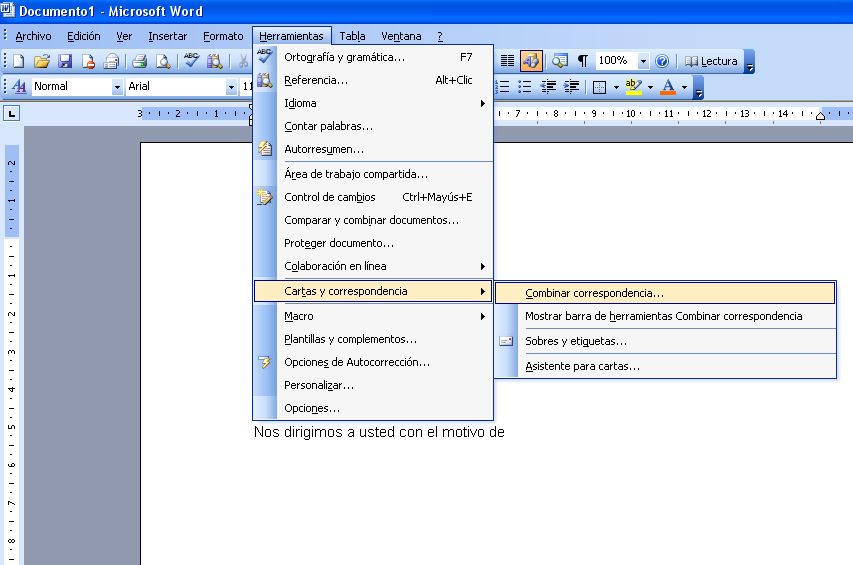Apply the yellow highlight color
853x565 pixels.
(632, 87)
